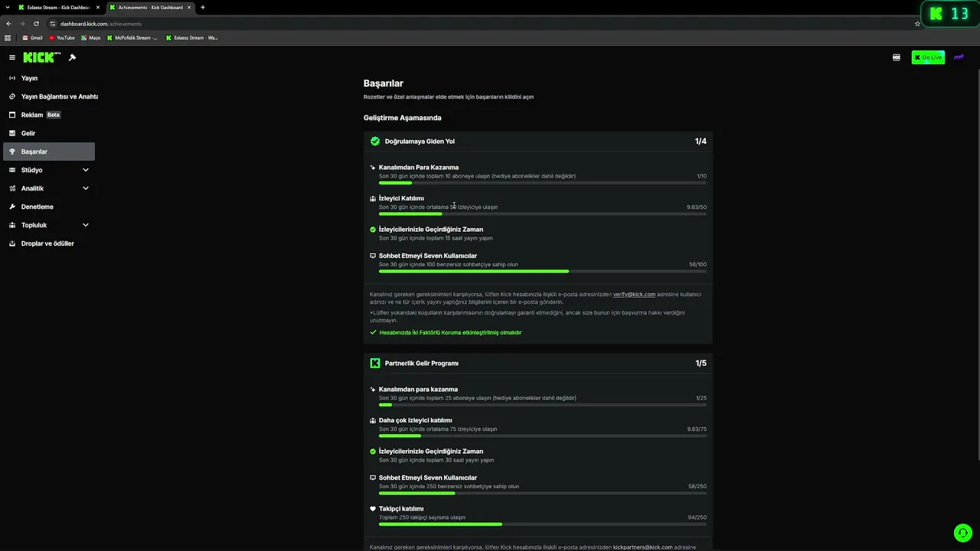Click the İki Faktörlü Koruma requirement text
Viewport: 980px width, 551px height.
click(x=450, y=332)
